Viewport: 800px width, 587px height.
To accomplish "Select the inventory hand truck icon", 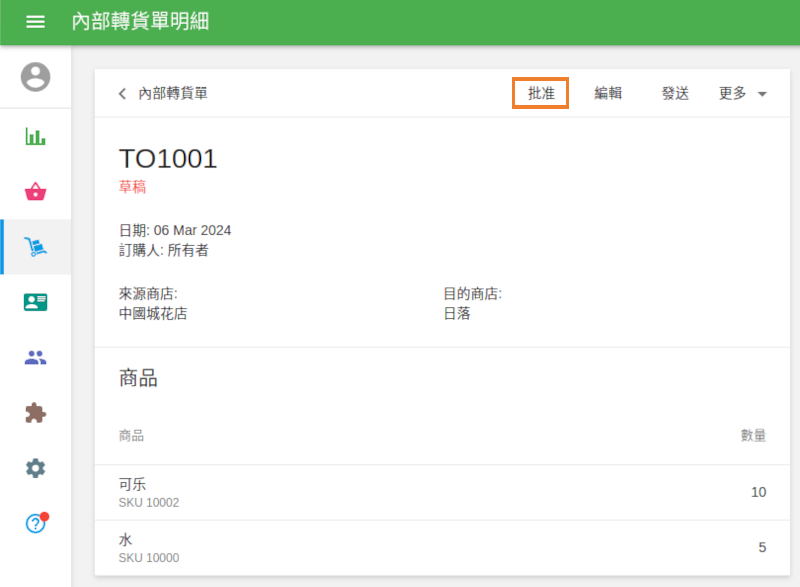I will click(x=35, y=247).
